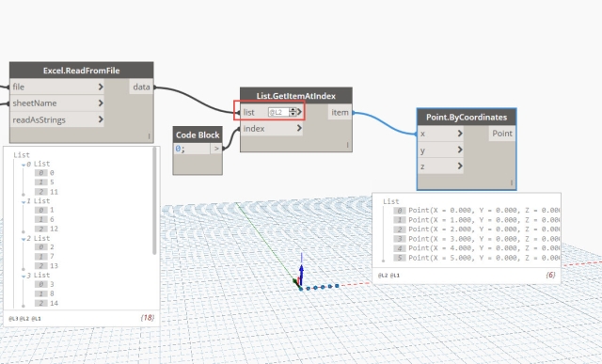Image resolution: width=602 pixels, height=364 pixels.
Task: Select Point X = 3.000 row
Action: click(476, 239)
